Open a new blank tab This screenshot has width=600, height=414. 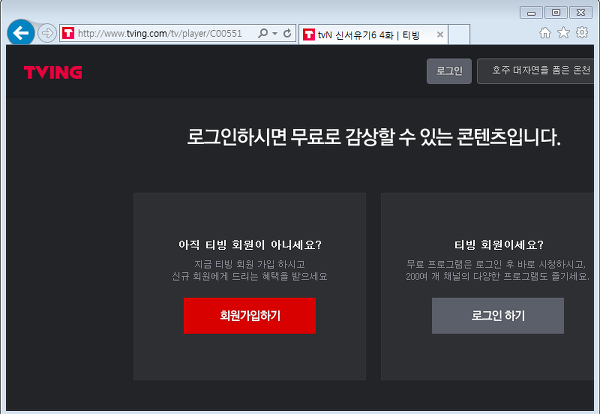tap(459, 35)
